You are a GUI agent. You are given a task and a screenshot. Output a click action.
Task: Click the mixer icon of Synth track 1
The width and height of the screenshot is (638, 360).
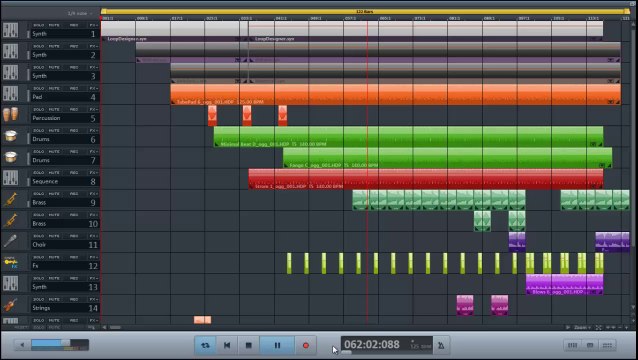[x=11, y=31]
